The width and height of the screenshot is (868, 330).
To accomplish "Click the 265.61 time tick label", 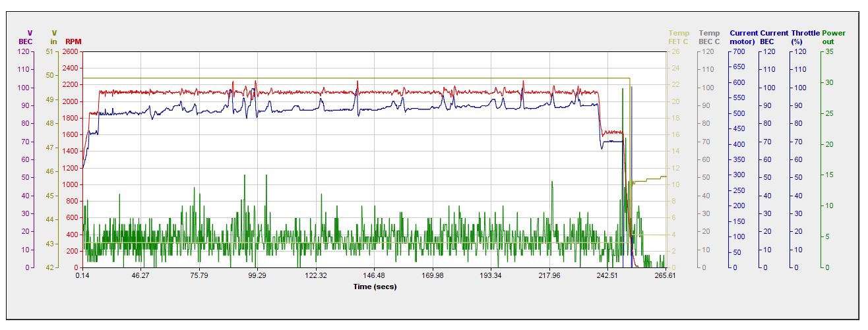I will [x=666, y=275].
